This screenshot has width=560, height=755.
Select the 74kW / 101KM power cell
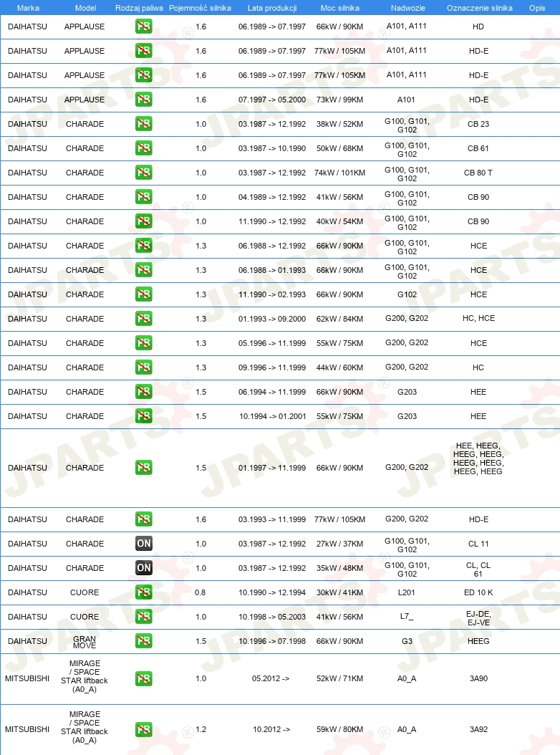click(x=340, y=173)
